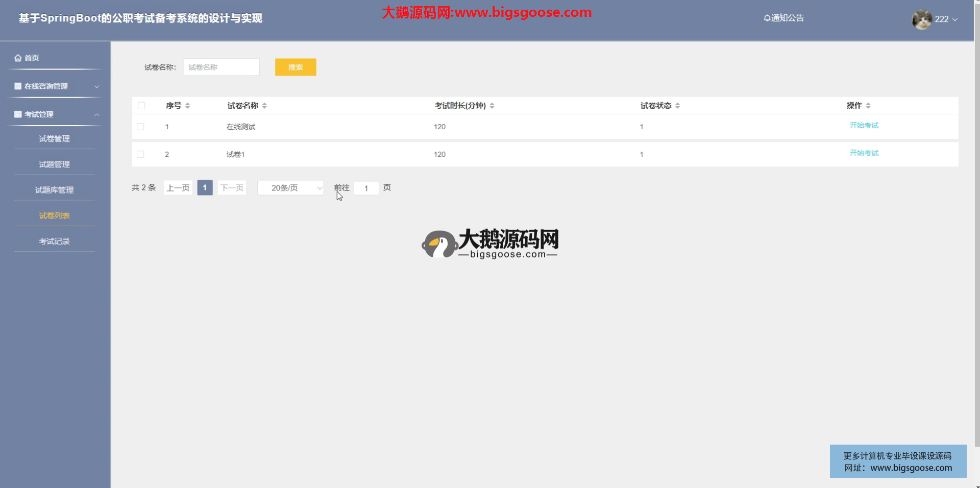Focus the 试卷名称 search input
980x488 pixels.
[221, 67]
